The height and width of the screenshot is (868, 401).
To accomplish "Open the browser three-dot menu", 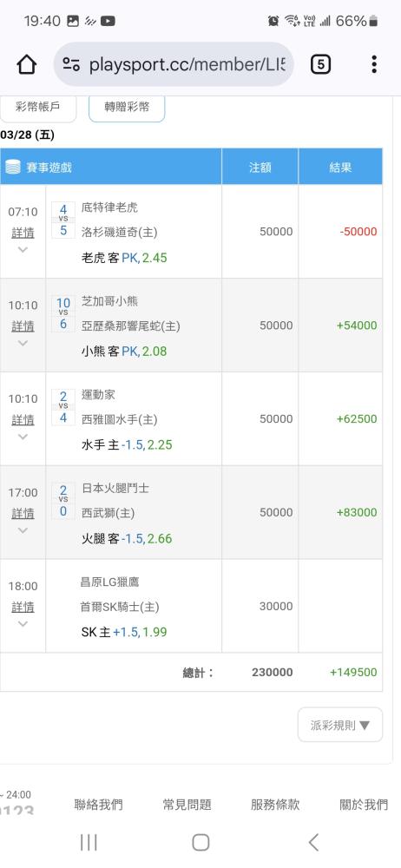I will click(x=374, y=65).
